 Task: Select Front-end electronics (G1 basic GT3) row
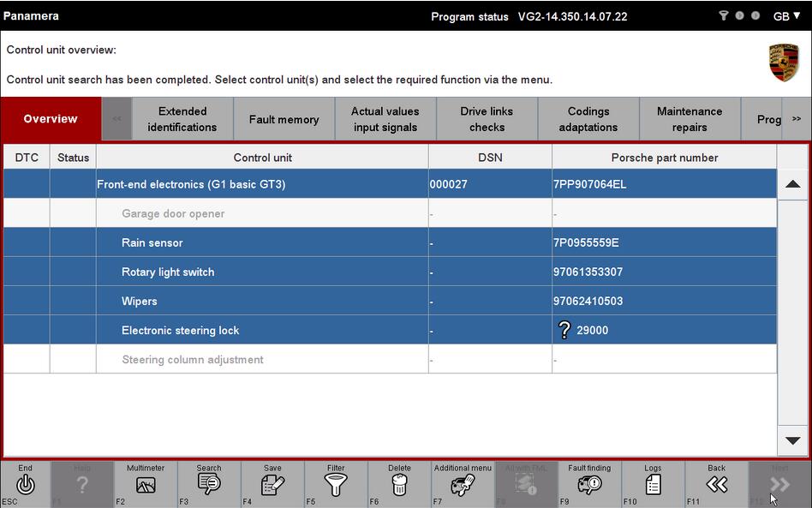pos(390,184)
